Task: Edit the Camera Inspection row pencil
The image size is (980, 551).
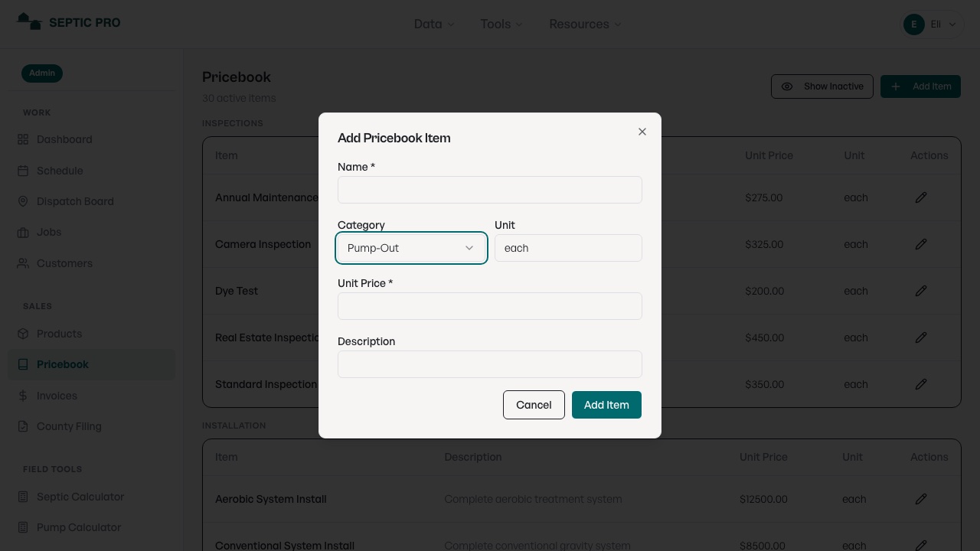Action: [x=921, y=244]
